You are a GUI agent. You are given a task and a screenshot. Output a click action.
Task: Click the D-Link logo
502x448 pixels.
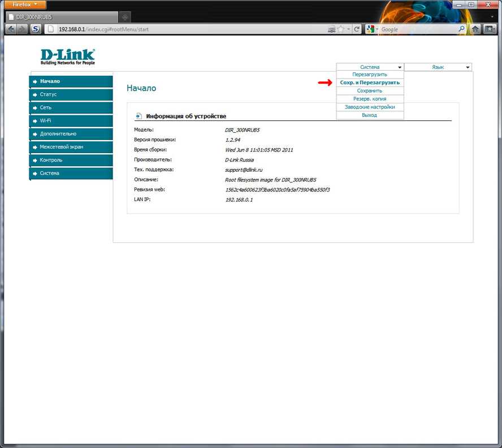point(68,56)
